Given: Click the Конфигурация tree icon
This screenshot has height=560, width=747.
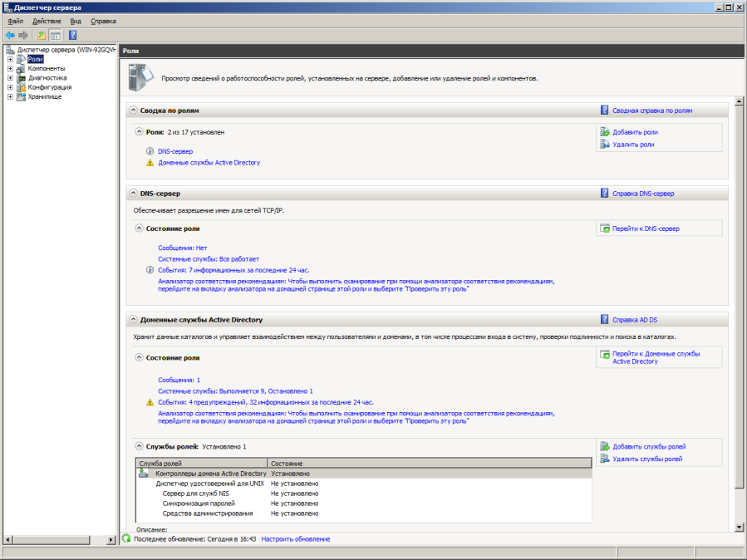Looking at the screenshot, I should 21,87.
